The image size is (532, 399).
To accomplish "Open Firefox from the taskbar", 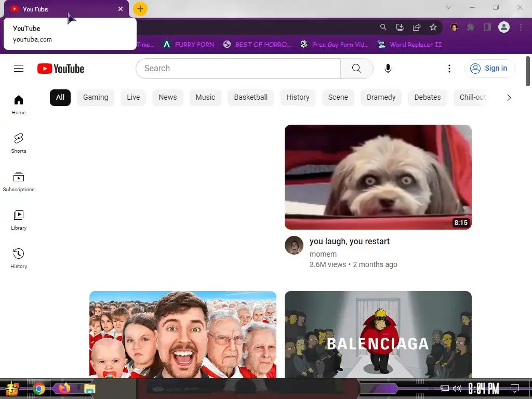I will 64,389.
